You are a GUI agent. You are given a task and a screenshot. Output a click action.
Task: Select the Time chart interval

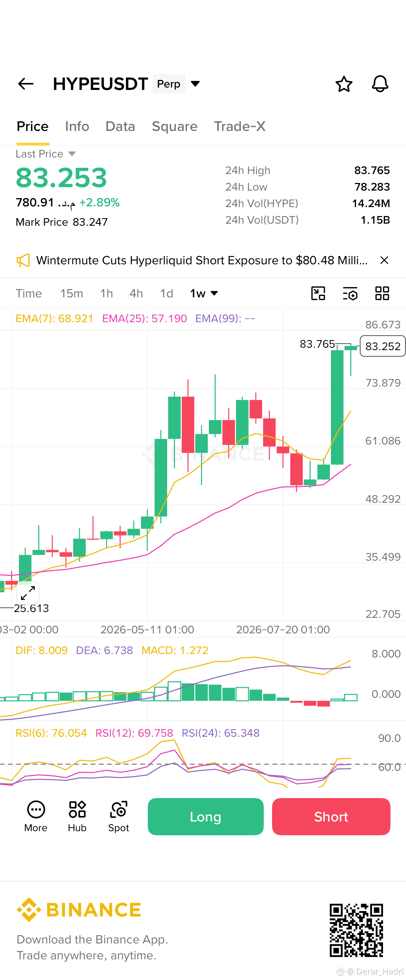tap(29, 293)
